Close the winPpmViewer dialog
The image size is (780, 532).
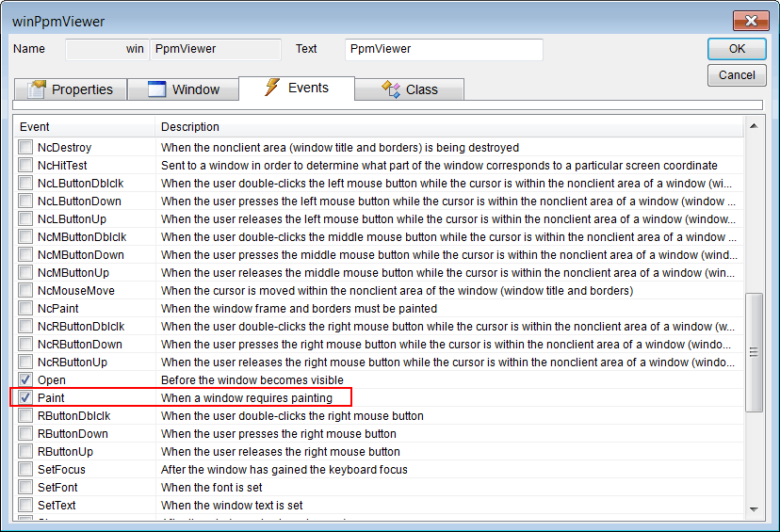(x=751, y=21)
